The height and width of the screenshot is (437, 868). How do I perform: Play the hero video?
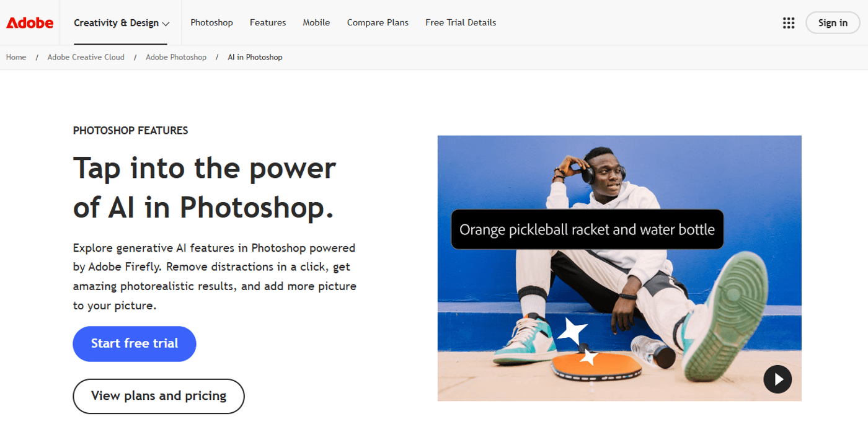(x=777, y=379)
